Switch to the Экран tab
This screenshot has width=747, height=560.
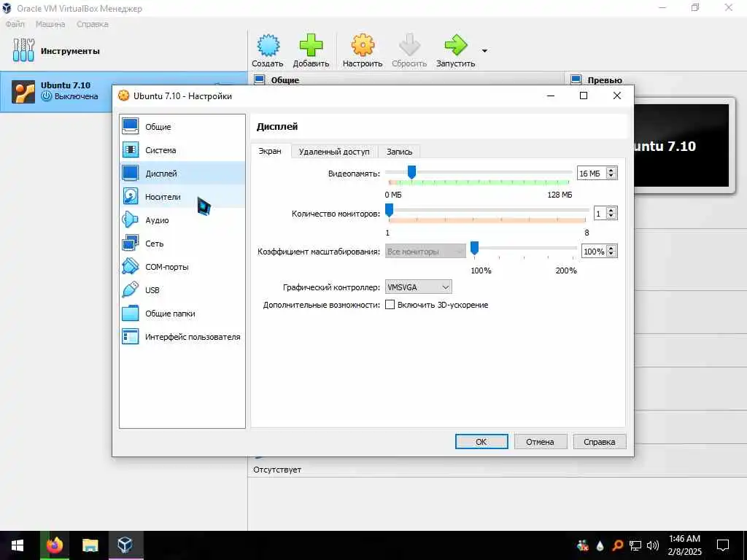(x=270, y=151)
